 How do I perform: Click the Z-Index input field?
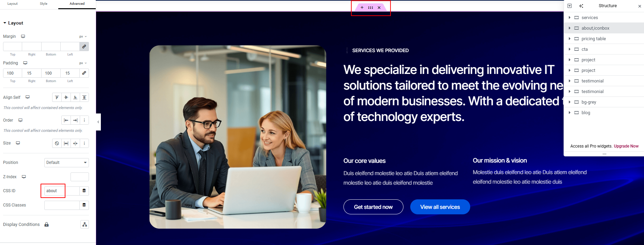[x=80, y=177]
